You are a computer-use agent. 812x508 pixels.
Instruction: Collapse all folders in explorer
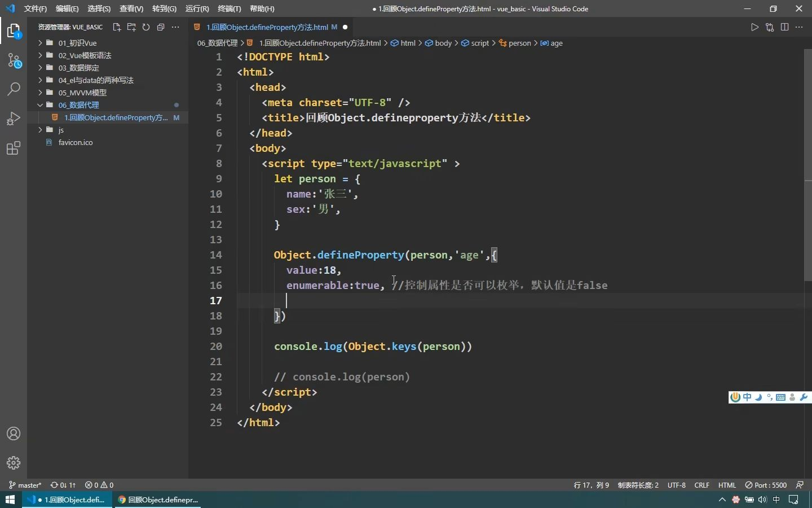pos(161,27)
